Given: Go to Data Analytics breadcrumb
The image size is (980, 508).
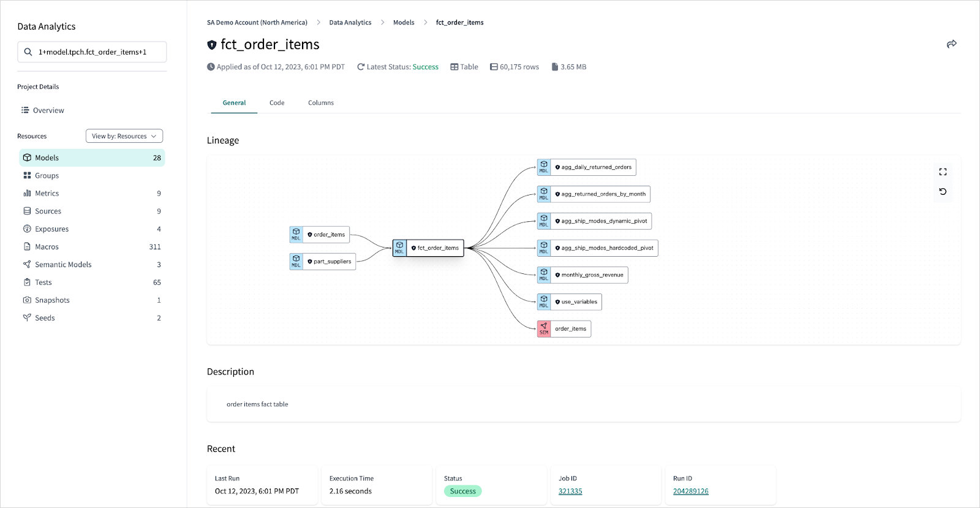Looking at the screenshot, I should pyautogui.click(x=350, y=23).
